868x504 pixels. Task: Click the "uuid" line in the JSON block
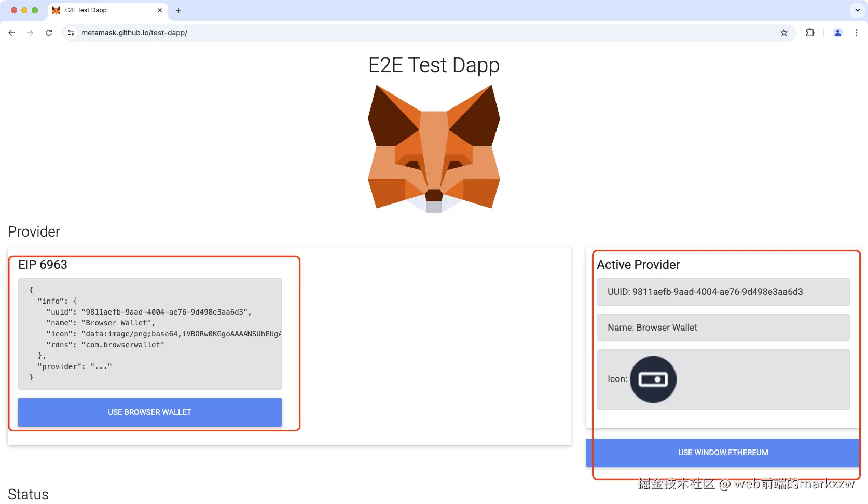click(149, 312)
